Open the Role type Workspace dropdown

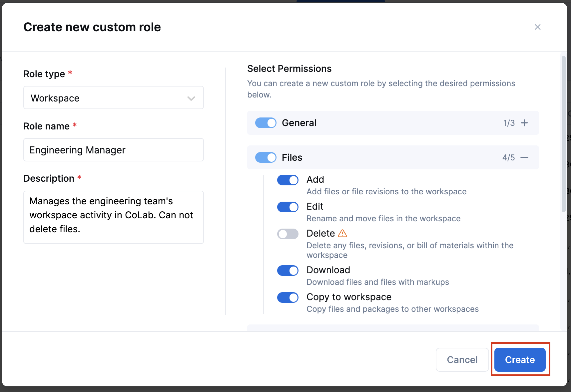pos(114,98)
